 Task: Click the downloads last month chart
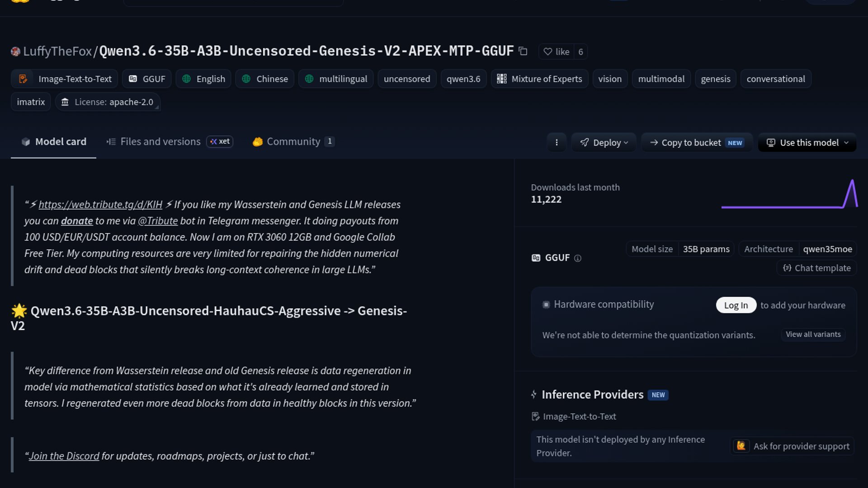[x=789, y=194]
